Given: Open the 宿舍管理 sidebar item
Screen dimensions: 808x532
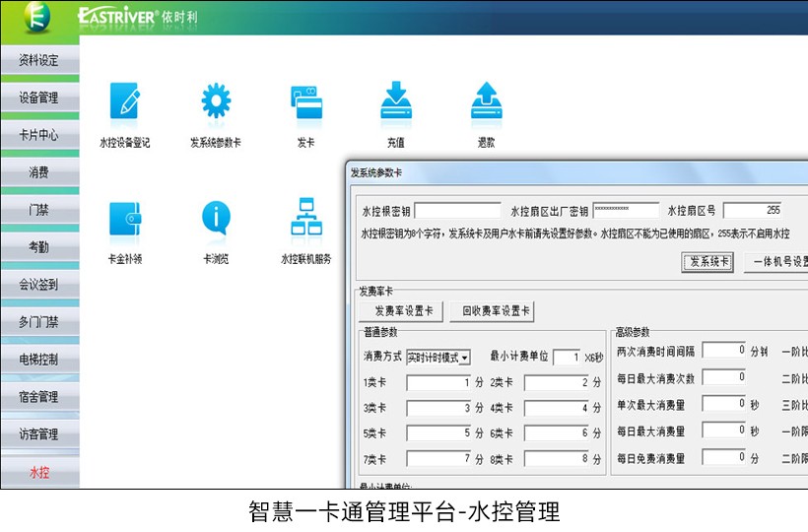Looking at the screenshot, I should [39, 397].
